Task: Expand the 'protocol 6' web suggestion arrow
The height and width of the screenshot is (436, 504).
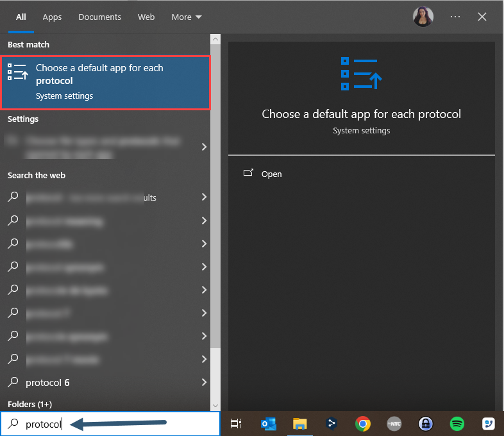Action: point(204,383)
